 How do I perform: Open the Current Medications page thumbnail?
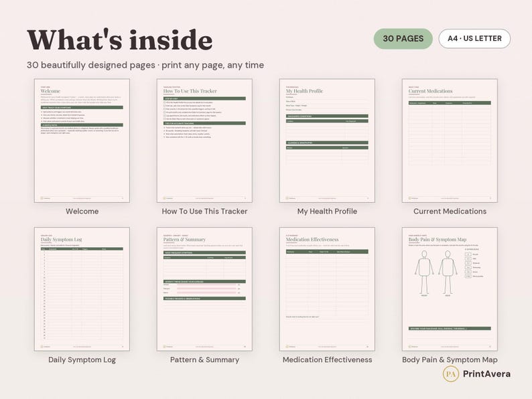coord(450,141)
